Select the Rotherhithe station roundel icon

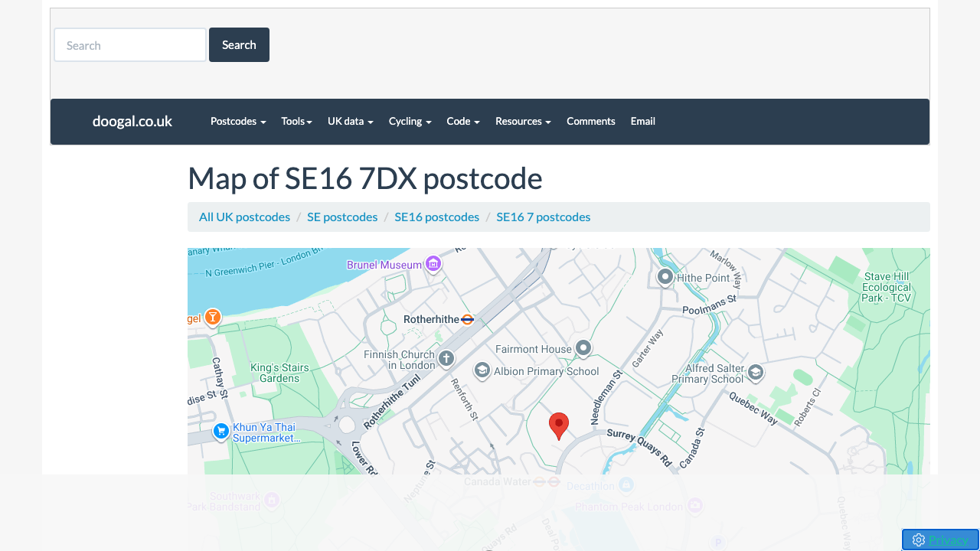[x=467, y=319]
